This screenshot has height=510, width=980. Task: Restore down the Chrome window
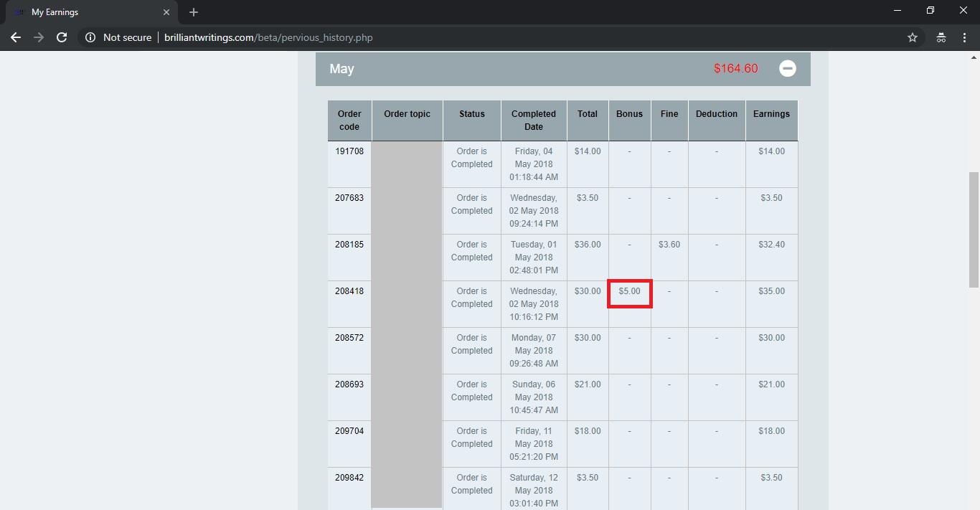tap(930, 11)
